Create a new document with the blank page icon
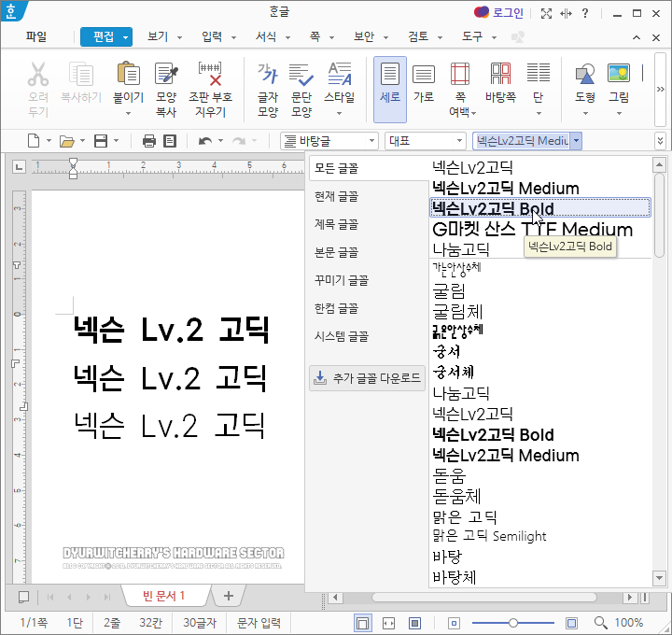The image size is (672, 635). point(34,141)
